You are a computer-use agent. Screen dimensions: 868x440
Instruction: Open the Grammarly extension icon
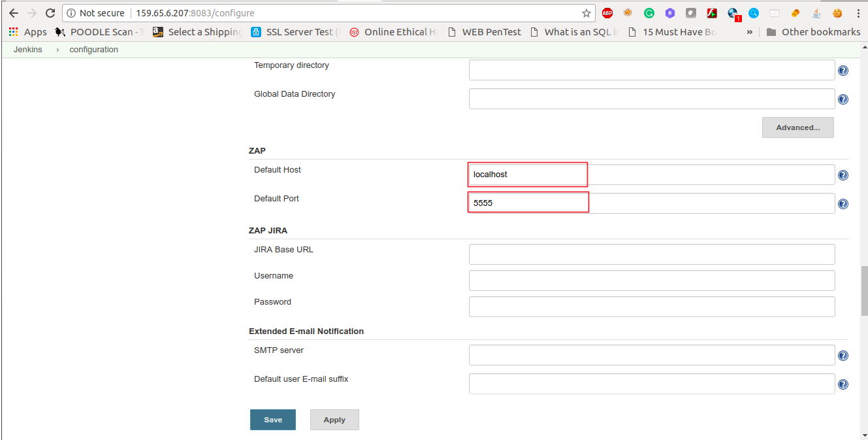coord(649,12)
